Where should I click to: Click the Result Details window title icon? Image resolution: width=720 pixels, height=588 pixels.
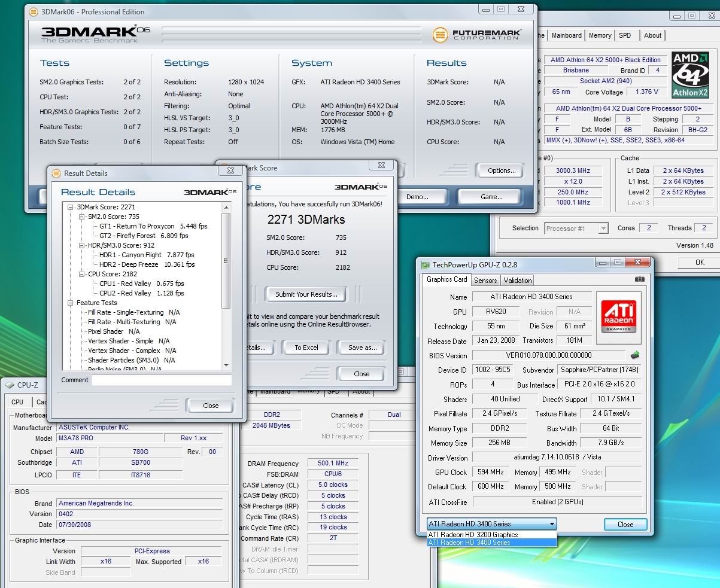[57, 173]
